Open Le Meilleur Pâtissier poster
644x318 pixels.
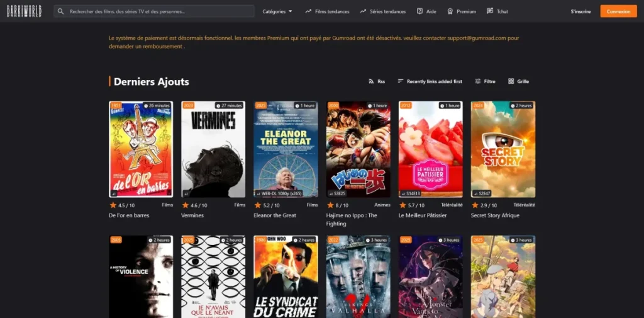point(430,149)
